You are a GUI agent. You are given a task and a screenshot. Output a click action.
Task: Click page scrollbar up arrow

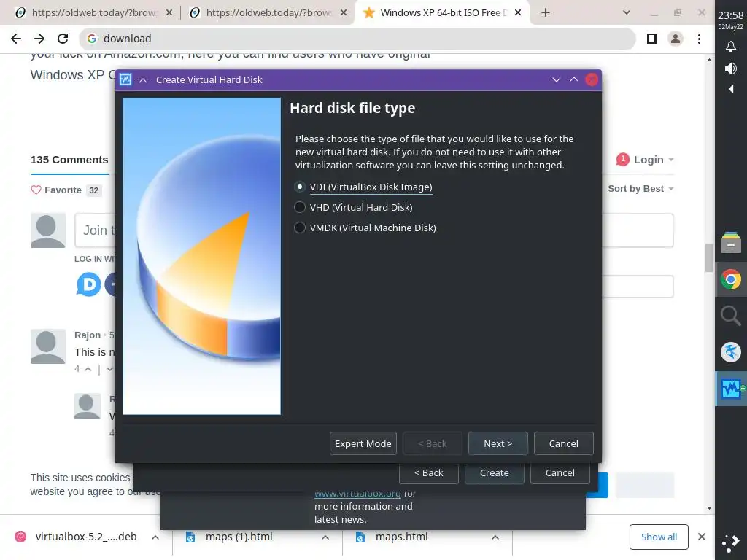(x=709, y=60)
